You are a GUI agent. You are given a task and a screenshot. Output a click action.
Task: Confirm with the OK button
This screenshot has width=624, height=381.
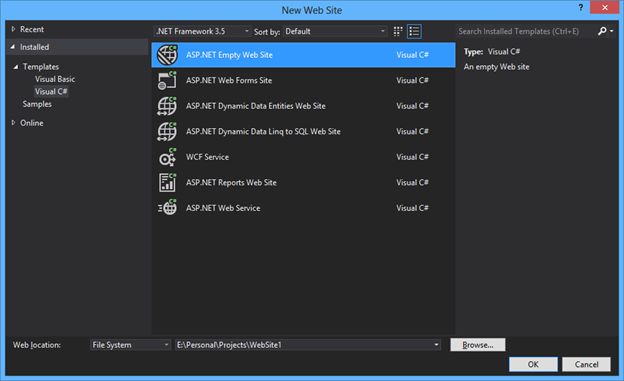point(533,364)
